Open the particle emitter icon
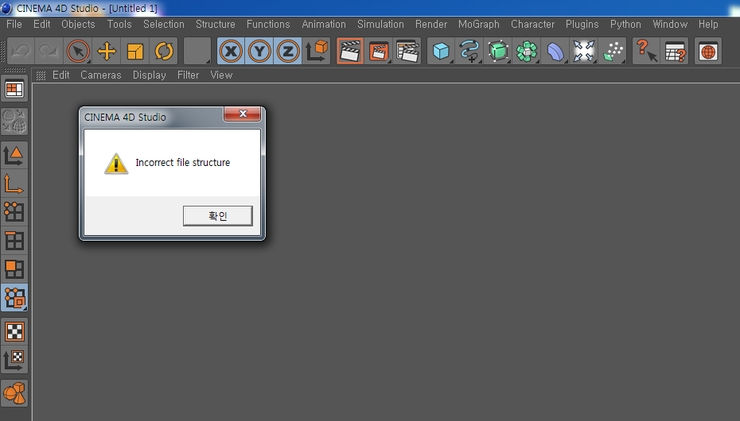The image size is (740, 421). [613, 51]
